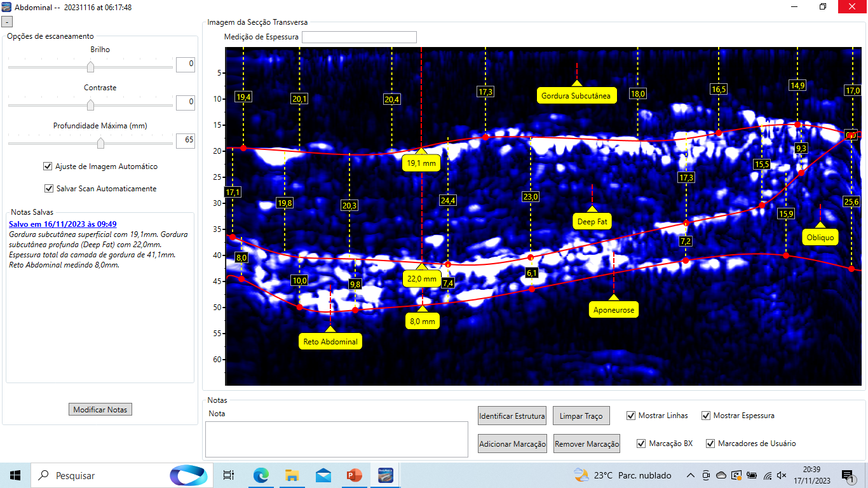Click the Identificar Estrutura button
This screenshot has width=868, height=488.
[512, 416]
